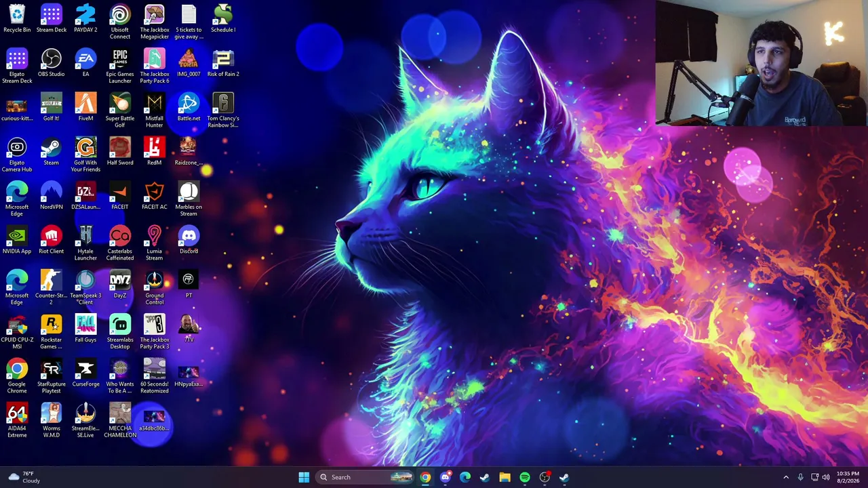The image size is (868, 488).
Task: Open File Explorer from the taskbar
Action: 505,477
